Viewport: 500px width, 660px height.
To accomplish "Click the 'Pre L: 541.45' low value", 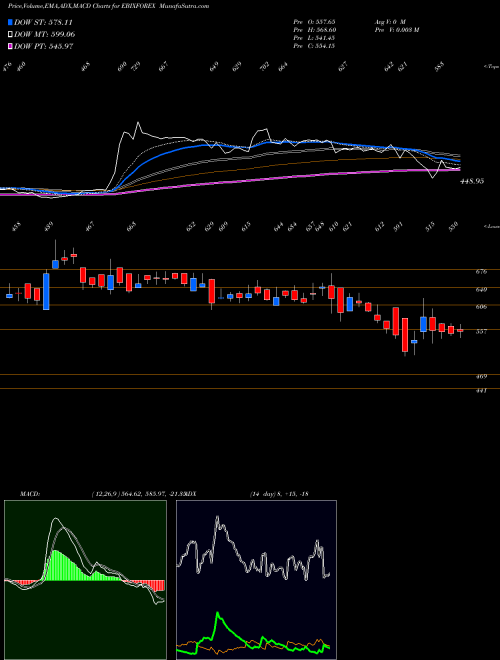I will (x=314, y=38).
